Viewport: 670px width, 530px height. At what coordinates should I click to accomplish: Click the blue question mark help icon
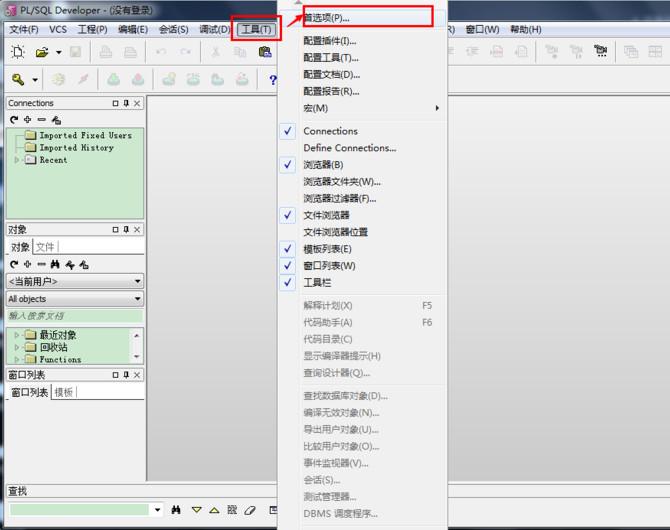[272, 80]
